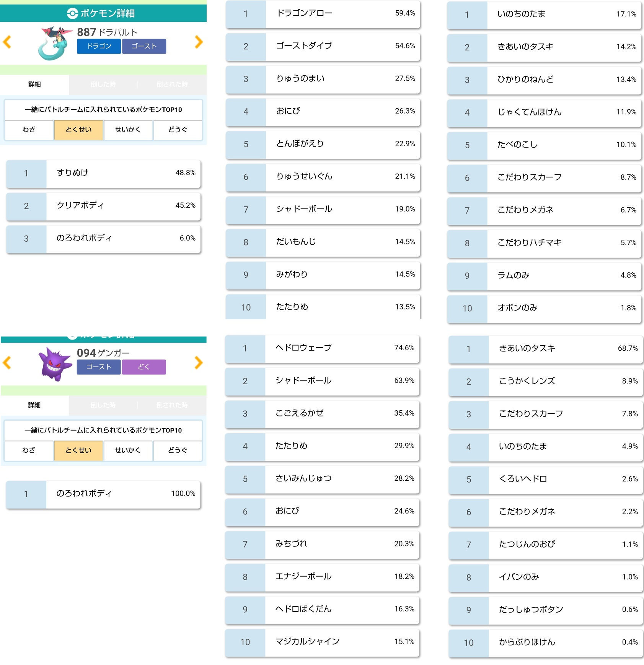The width and height of the screenshot is (644, 665).
Task: Select the ドラゴン type badge
Action: [99, 46]
